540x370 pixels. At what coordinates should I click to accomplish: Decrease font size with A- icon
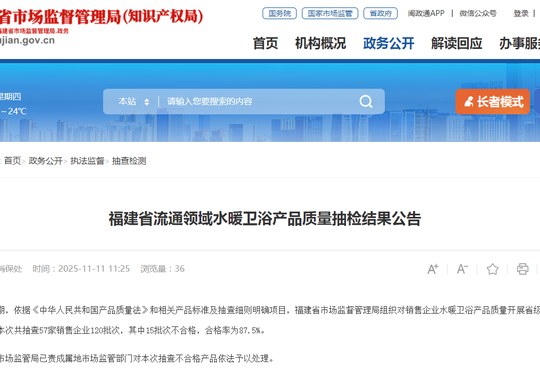click(463, 269)
